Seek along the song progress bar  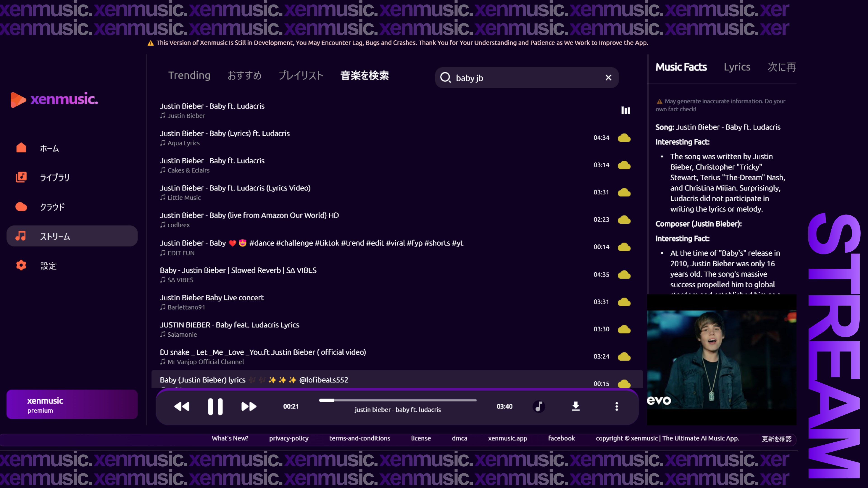(x=398, y=400)
